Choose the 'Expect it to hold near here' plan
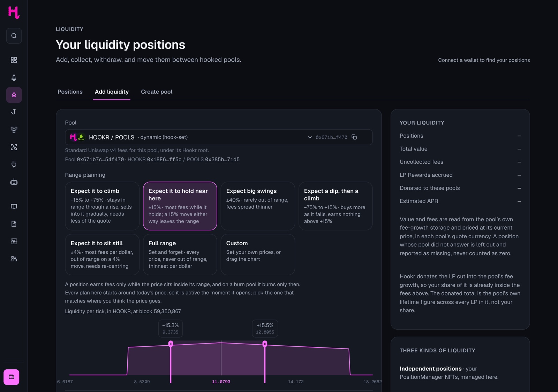558x392 pixels. (x=180, y=206)
